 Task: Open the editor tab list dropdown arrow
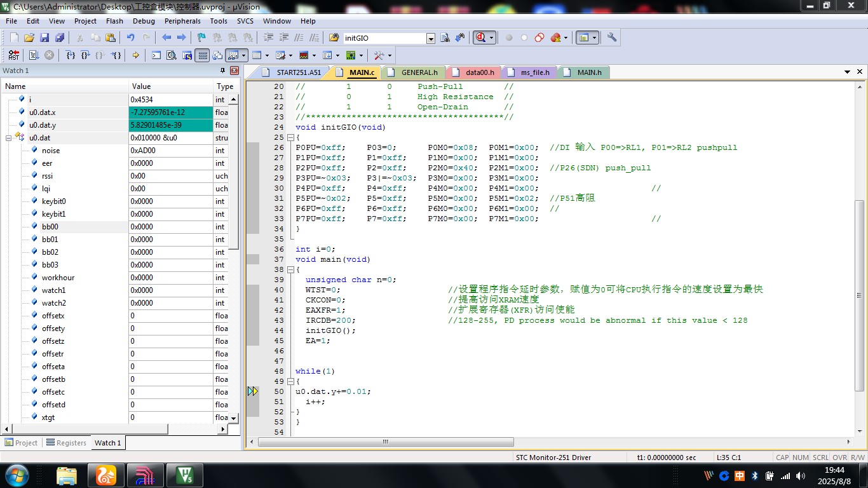(x=847, y=72)
